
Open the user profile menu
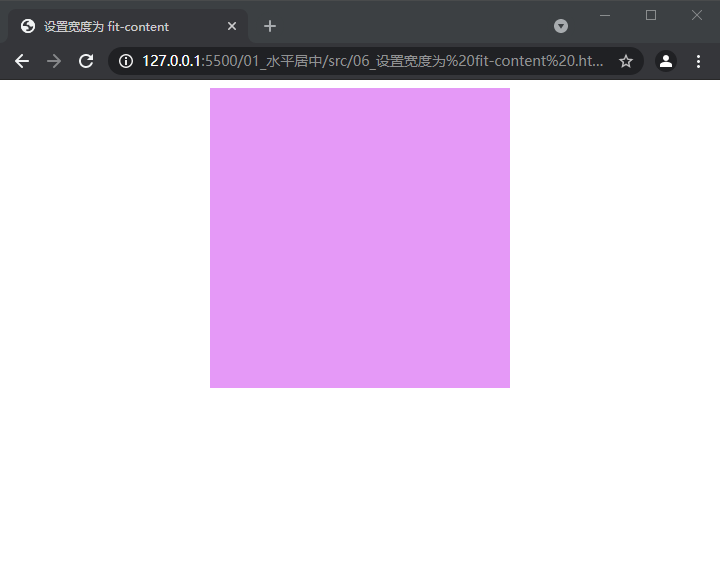[x=666, y=61]
